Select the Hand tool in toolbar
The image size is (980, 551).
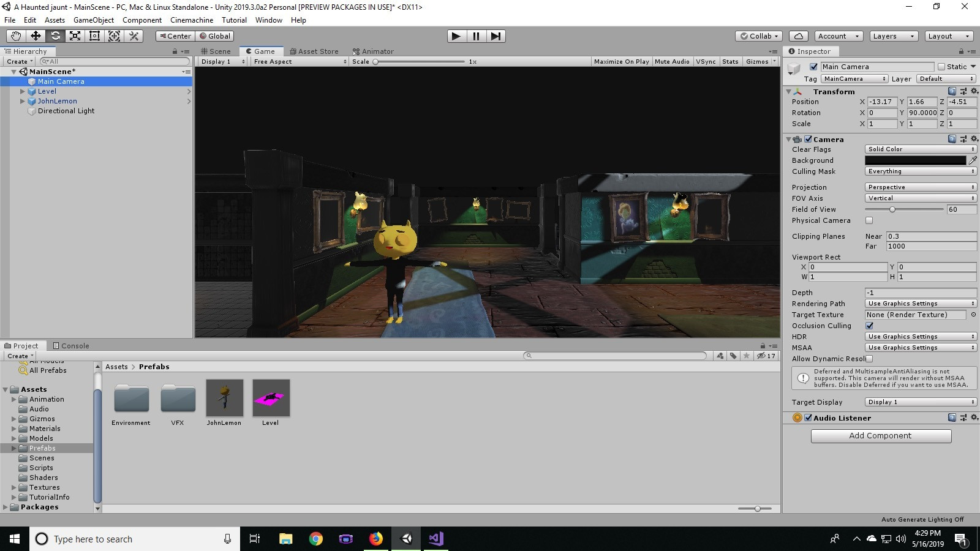click(16, 36)
